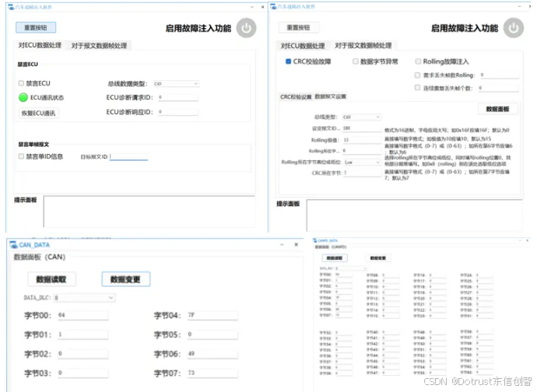
Task: Click the 目标报文ID input field
Action: (128, 156)
